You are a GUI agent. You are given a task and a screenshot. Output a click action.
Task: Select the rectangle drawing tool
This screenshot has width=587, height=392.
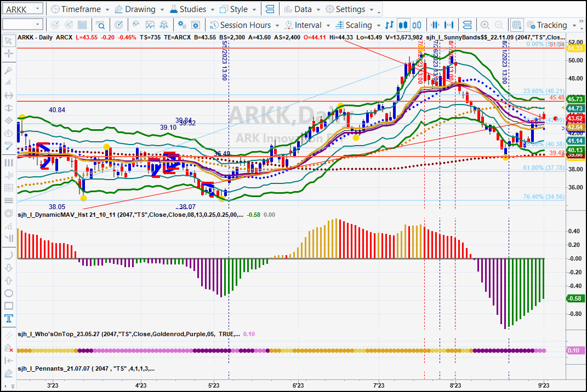point(8,306)
